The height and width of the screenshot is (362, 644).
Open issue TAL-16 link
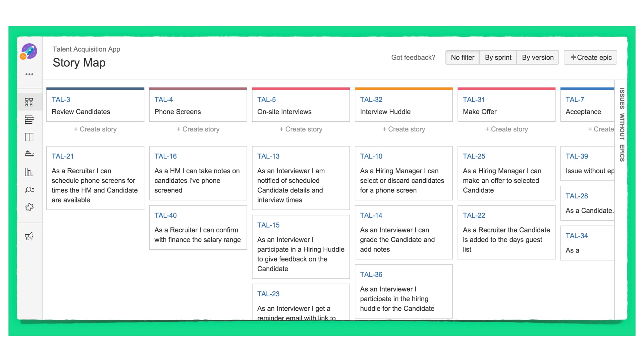[165, 156]
